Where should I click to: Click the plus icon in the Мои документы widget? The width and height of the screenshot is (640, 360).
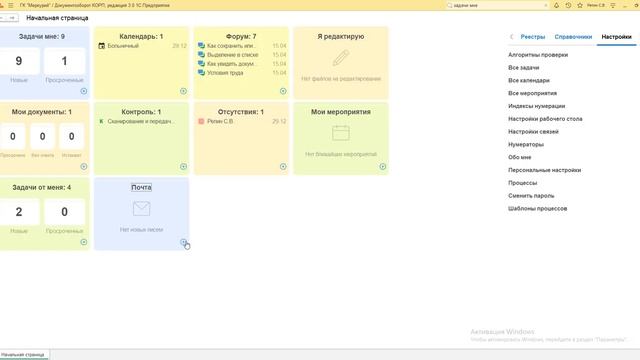pos(84,167)
